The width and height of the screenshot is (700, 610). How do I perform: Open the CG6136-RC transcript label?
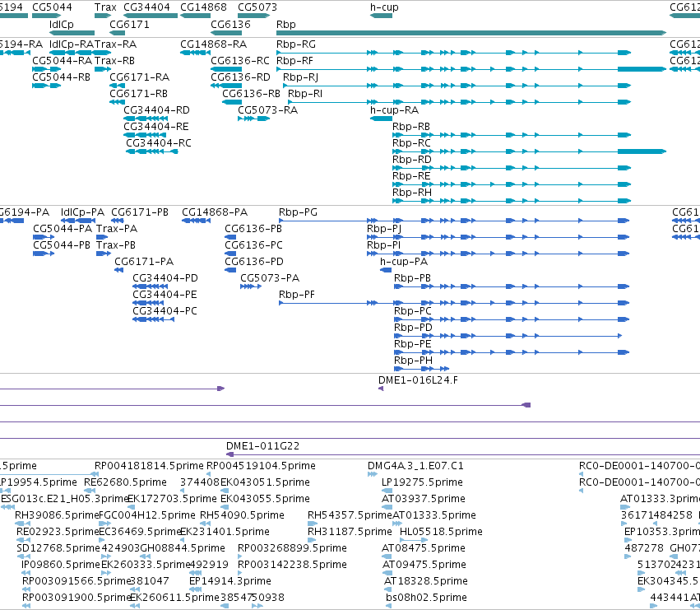[240, 61]
